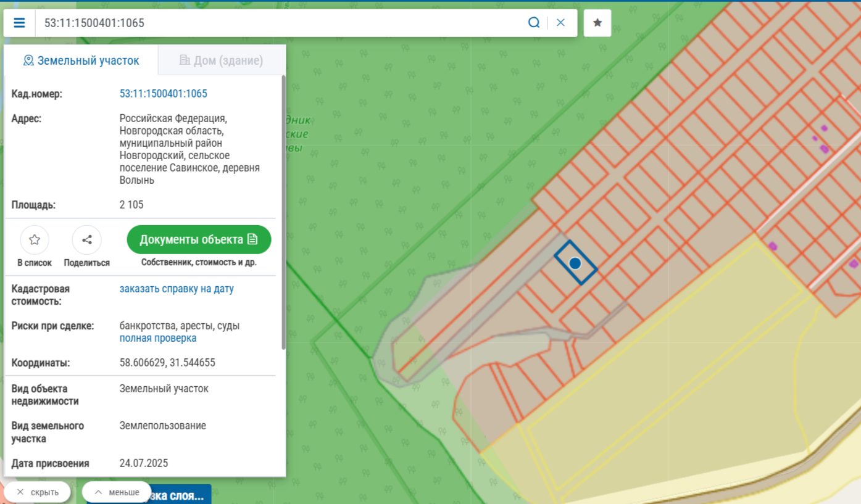The height and width of the screenshot is (504, 861).
Task: Click the Вид объекта недвижимости label
Action: [45, 395]
